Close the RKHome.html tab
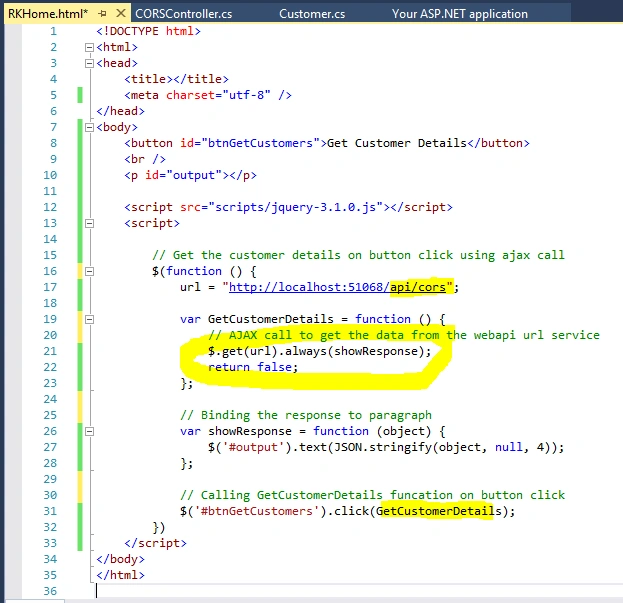The image size is (623, 603). click(121, 14)
